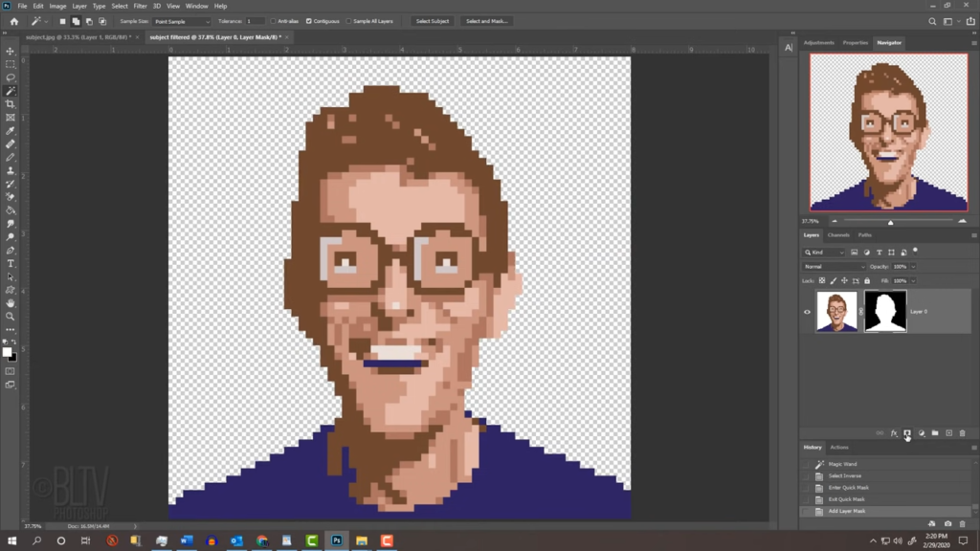Toggle the Anti-alias checkbox

point(273,21)
